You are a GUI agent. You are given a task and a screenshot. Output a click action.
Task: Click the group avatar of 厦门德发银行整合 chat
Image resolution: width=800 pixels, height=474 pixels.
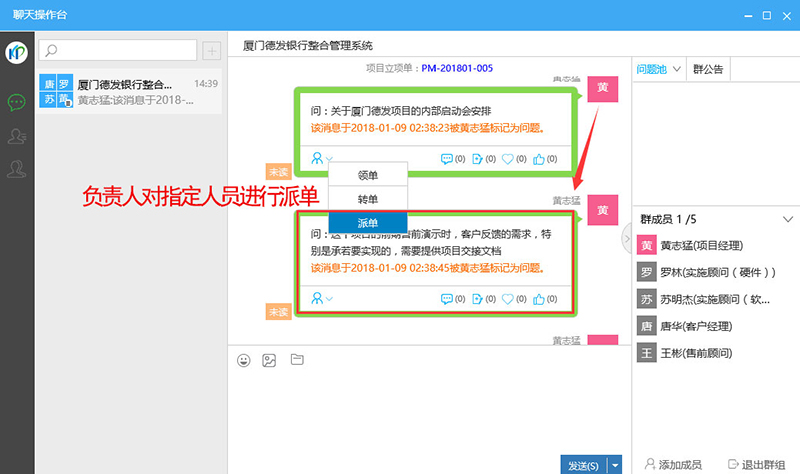[x=56, y=91]
